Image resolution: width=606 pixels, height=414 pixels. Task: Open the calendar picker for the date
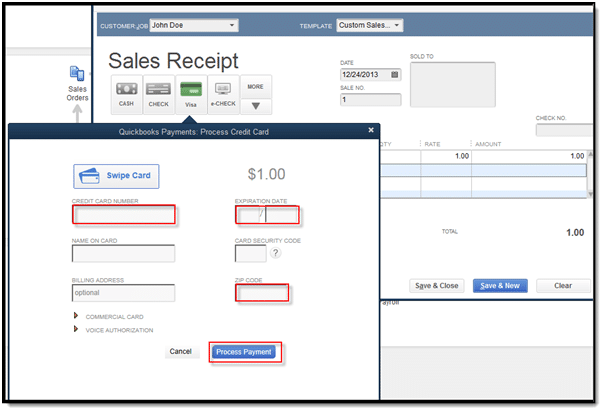point(394,74)
